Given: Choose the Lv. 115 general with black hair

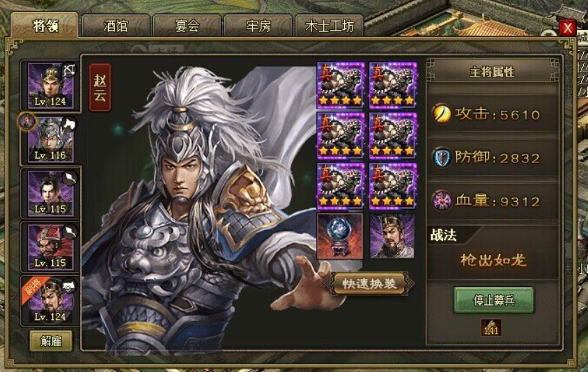Looking at the screenshot, I should click(51, 194).
